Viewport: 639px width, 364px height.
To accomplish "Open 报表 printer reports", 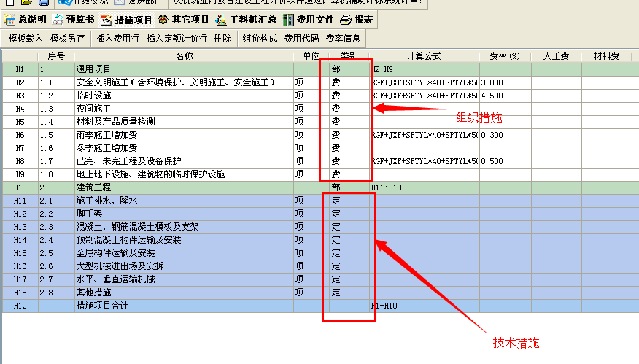I will pos(357,20).
